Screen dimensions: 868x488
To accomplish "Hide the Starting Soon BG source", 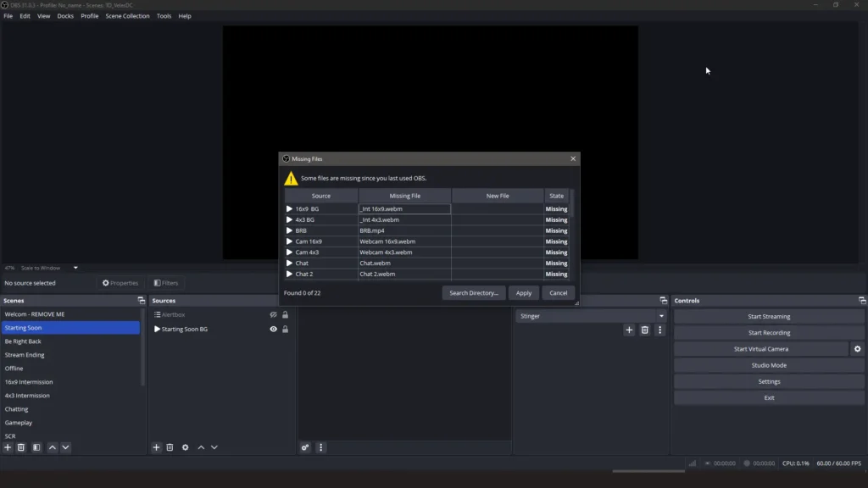I will [273, 329].
